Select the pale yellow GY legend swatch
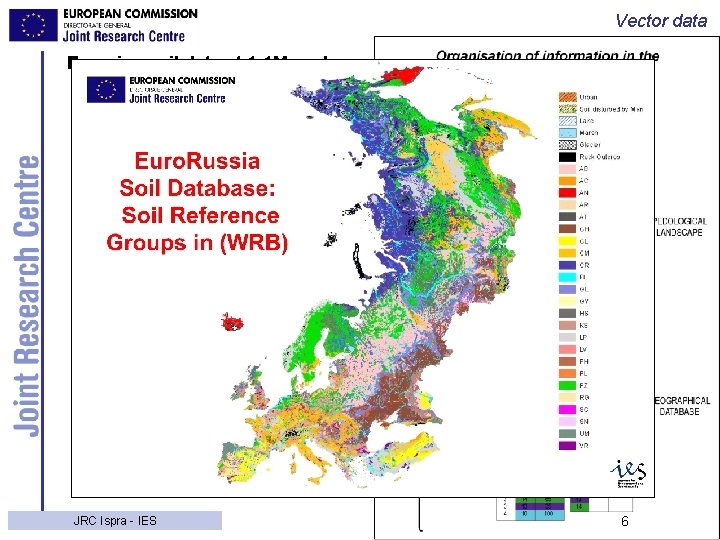The width and height of the screenshot is (720, 540). (x=568, y=301)
